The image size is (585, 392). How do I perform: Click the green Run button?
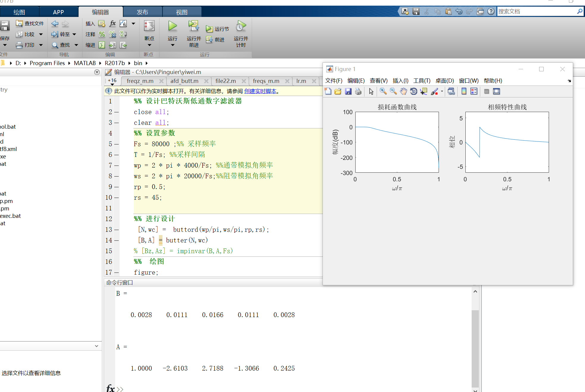172,26
